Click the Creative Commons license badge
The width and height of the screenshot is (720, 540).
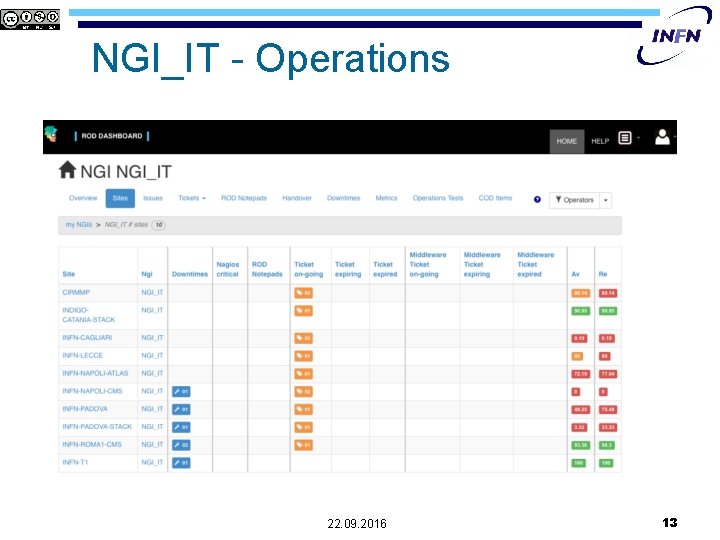click(30, 19)
